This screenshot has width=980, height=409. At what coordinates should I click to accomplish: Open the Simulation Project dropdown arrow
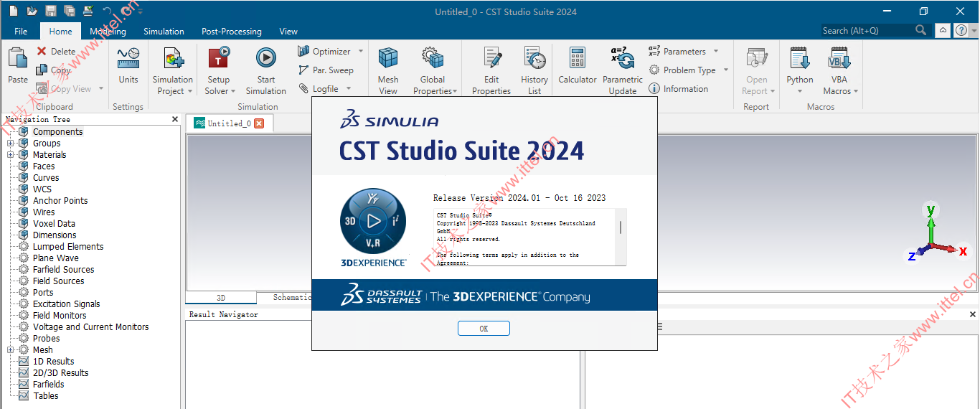190,92
